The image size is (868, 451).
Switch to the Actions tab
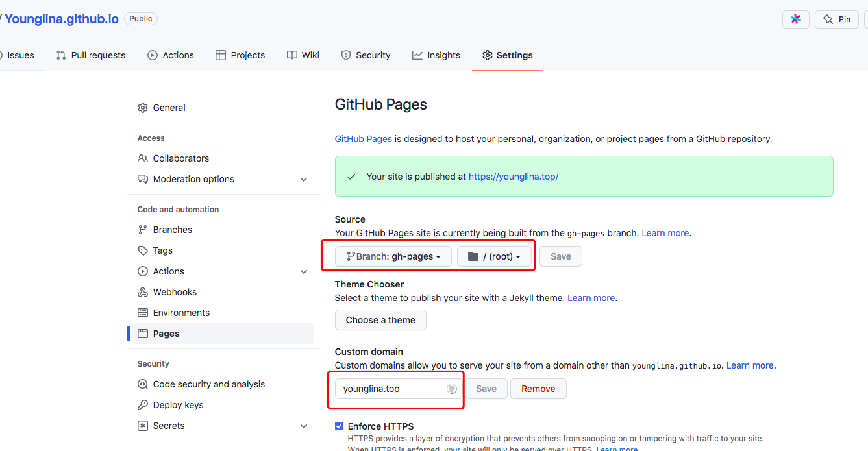click(171, 55)
